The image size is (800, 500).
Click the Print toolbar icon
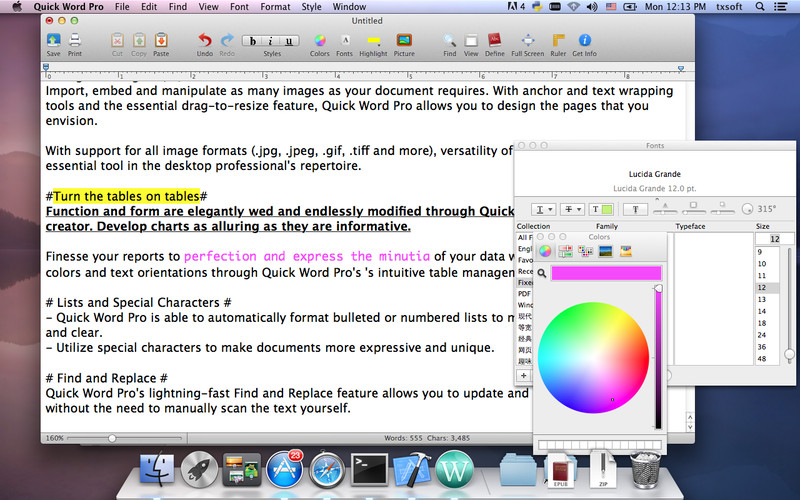pos(74,40)
